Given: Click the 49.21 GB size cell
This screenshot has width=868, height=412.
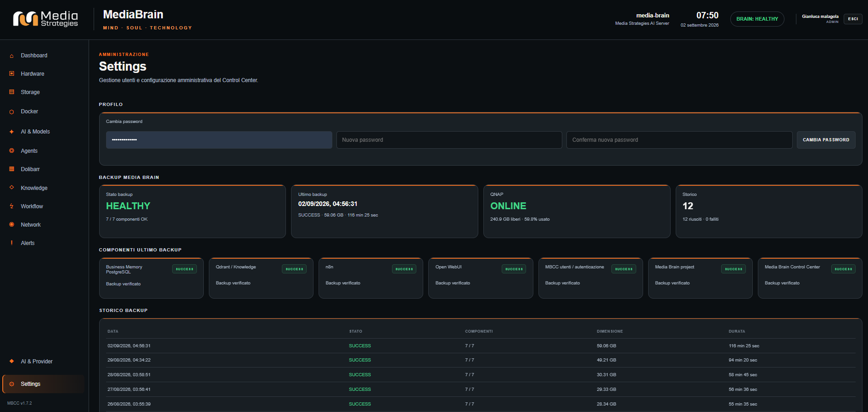Looking at the screenshot, I should [x=606, y=360].
